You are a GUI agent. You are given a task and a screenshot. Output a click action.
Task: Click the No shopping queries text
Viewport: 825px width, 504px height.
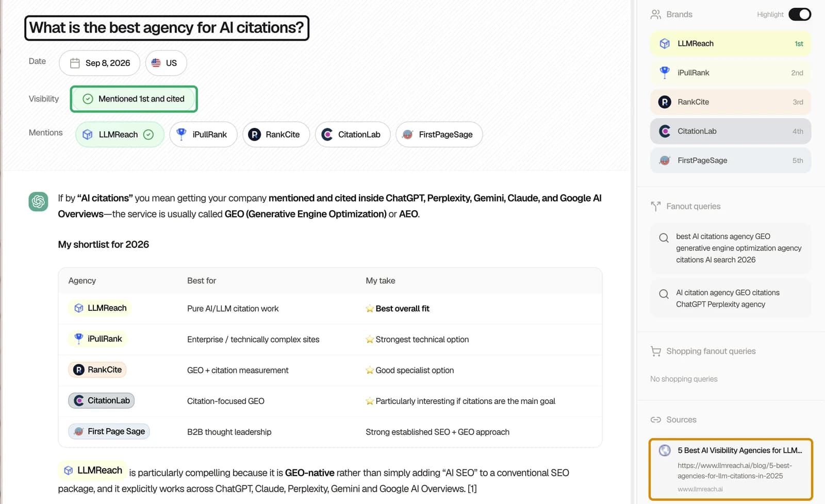click(684, 379)
